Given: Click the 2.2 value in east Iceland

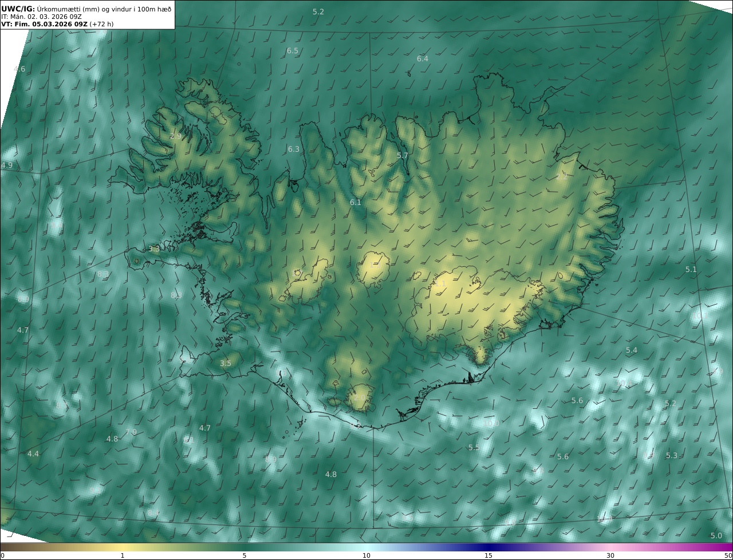Looking at the screenshot, I should click(562, 178).
